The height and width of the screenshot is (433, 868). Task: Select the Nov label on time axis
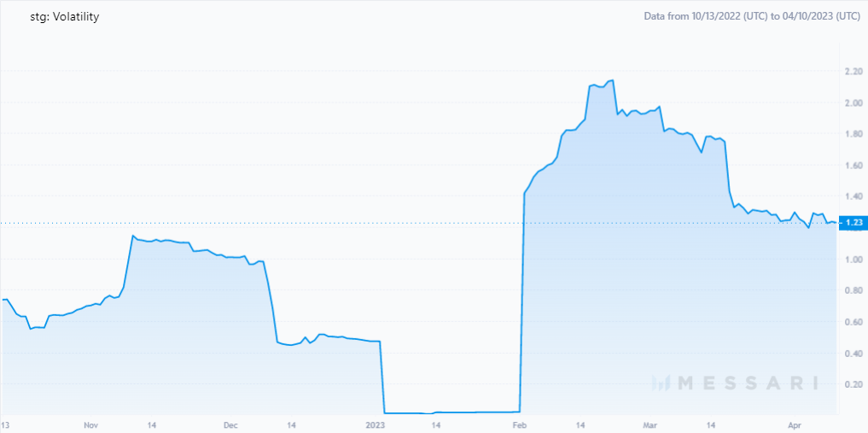(x=90, y=425)
